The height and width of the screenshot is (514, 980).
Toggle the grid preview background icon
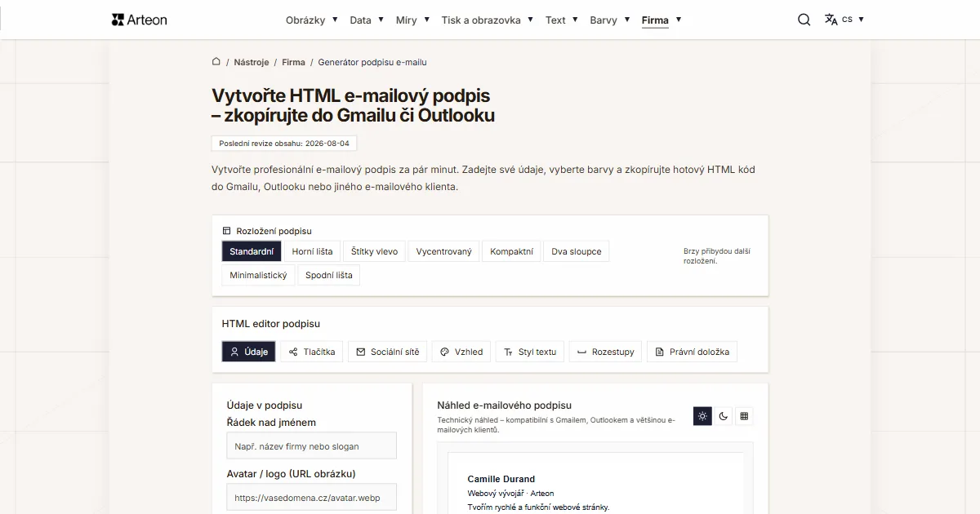click(744, 416)
